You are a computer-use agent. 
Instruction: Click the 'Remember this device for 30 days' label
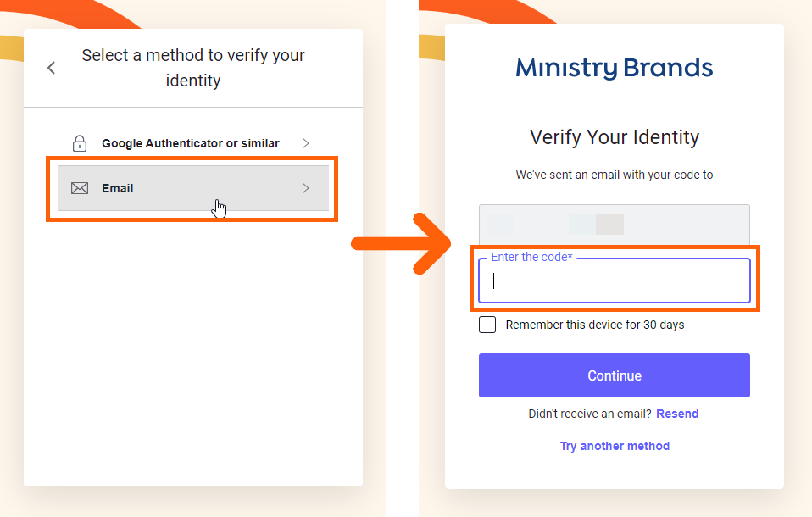pos(594,325)
